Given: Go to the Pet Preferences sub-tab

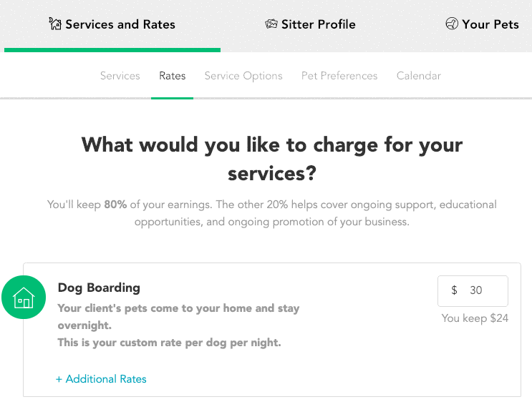Looking at the screenshot, I should tap(339, 76).
